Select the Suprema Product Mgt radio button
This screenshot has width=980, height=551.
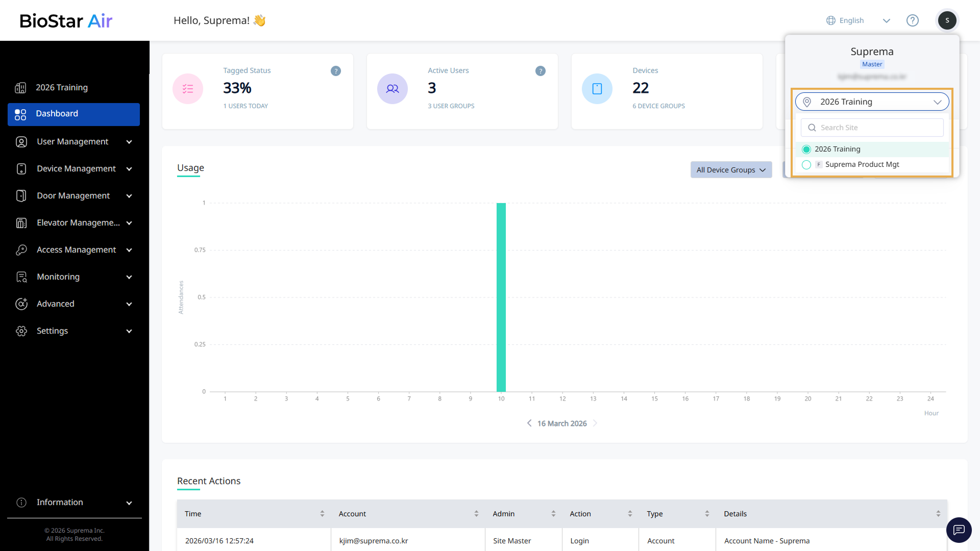coord(806,164)
